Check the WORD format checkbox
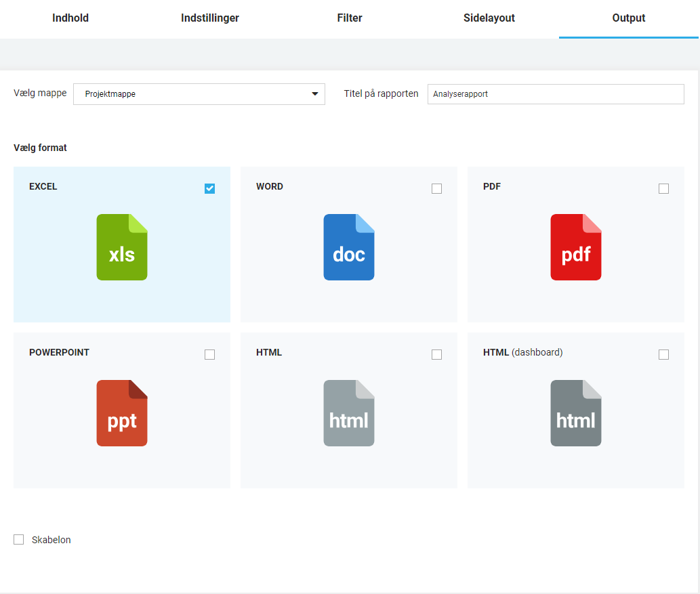Screen dimensions: 700x594 pyautogui.click(x=436, y=189)
